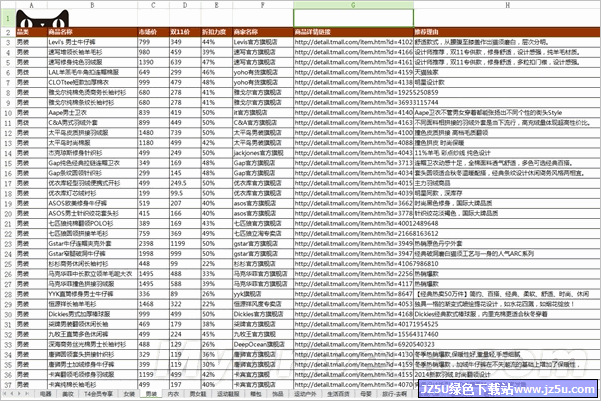
Task: Select row 37 header
Action: tap(8, 385)
